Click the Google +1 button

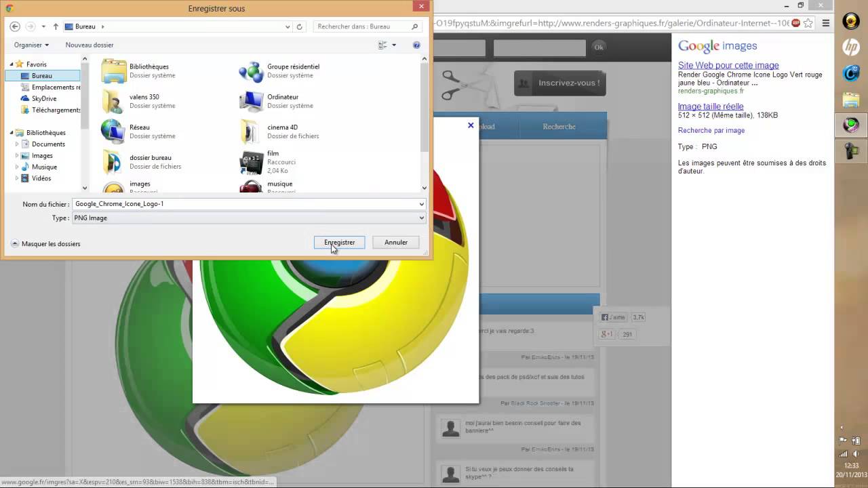(607, 334)
